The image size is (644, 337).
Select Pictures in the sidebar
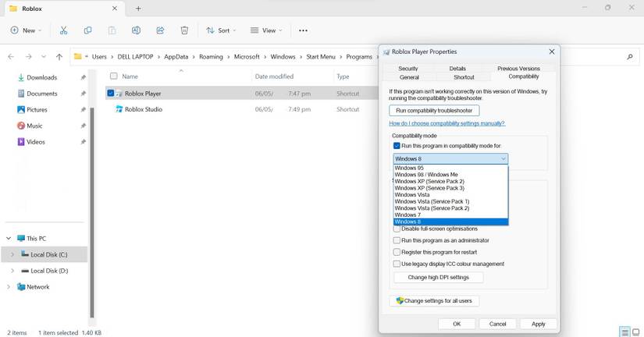pos(37,109)
